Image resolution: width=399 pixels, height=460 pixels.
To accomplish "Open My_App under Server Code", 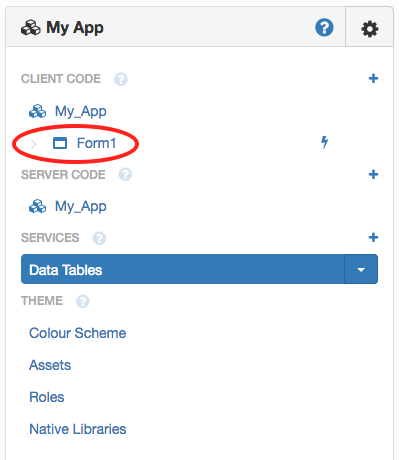I will 81,207.
